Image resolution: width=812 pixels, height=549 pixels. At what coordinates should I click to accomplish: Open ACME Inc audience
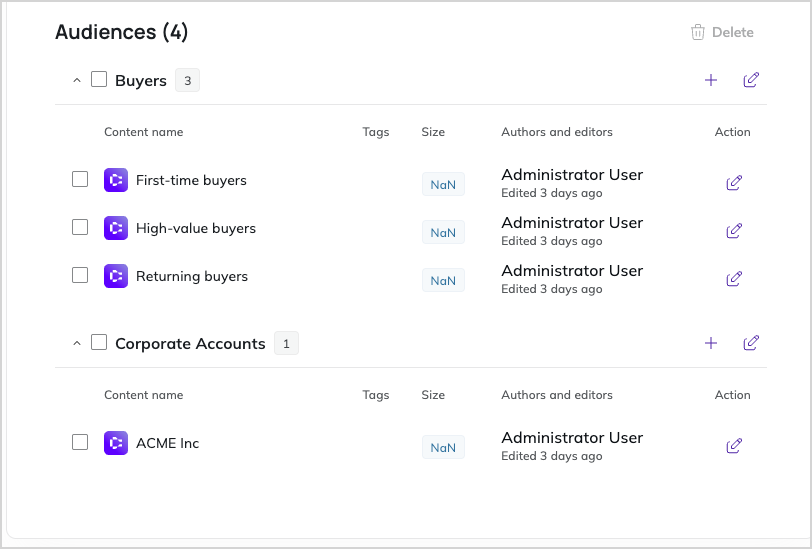[167, 443]
